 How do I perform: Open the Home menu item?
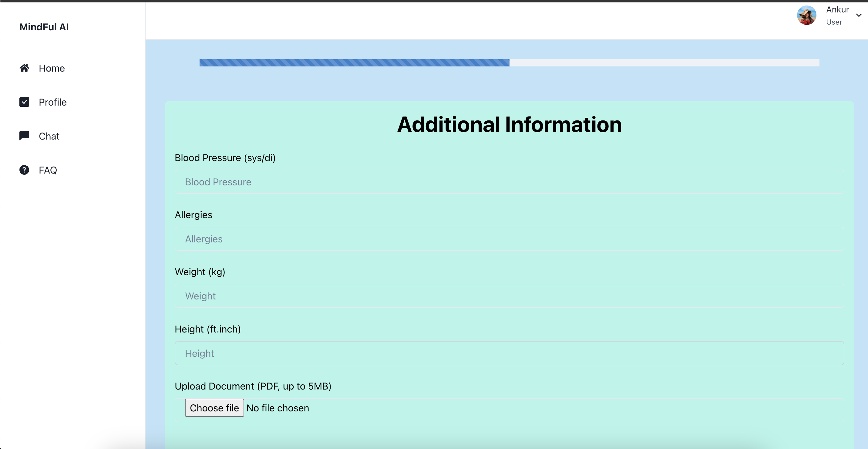tap(52, 68)
